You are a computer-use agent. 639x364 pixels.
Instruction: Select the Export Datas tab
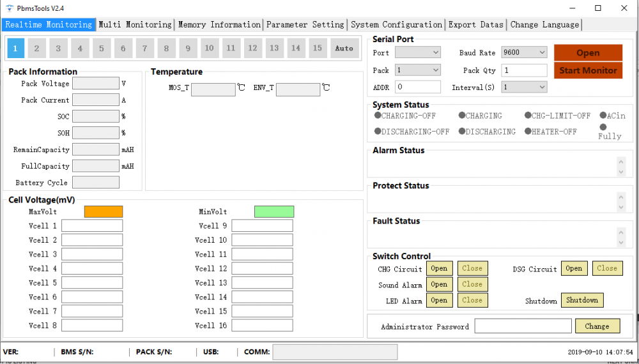(476, 25)
